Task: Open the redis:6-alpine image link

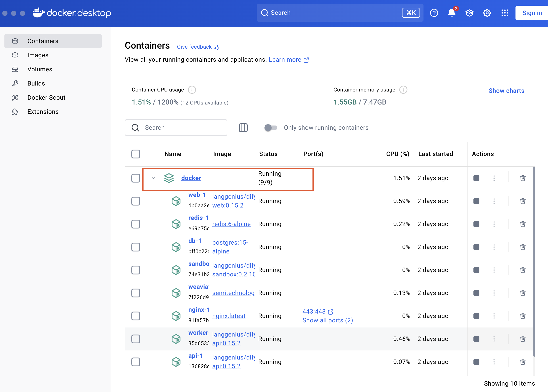Action: click(x=231, y=224)
